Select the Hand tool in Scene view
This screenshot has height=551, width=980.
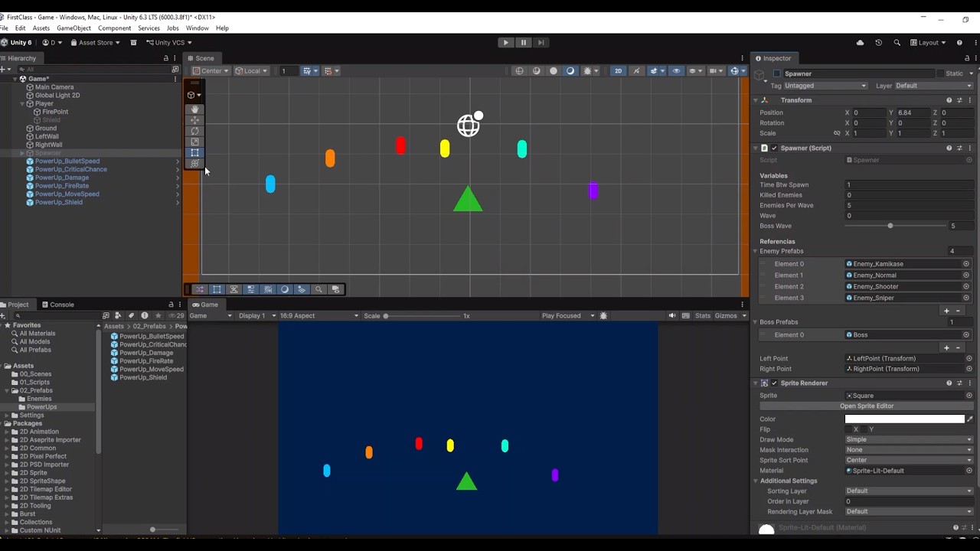194,109
